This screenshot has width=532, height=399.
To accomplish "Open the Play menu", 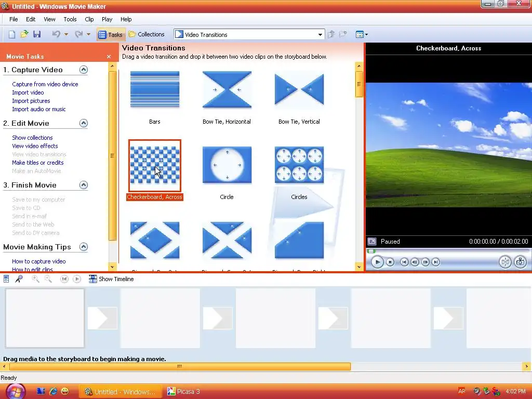I will pyautogui.click(x=107, y=19).
